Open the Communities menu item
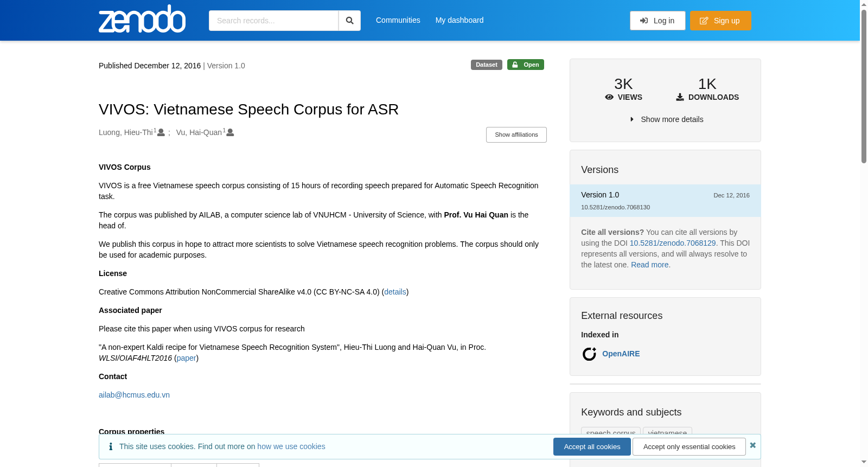 (398, 20)
